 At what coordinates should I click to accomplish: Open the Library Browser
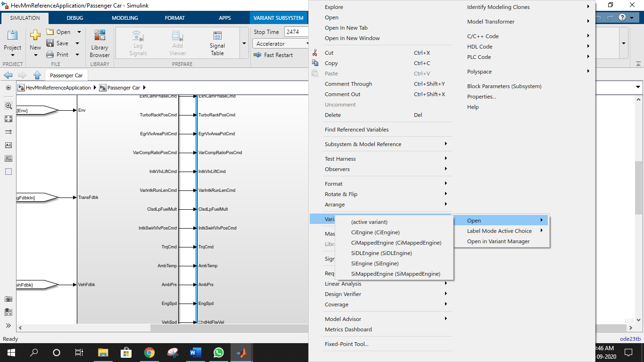click(x=99, y=43)
